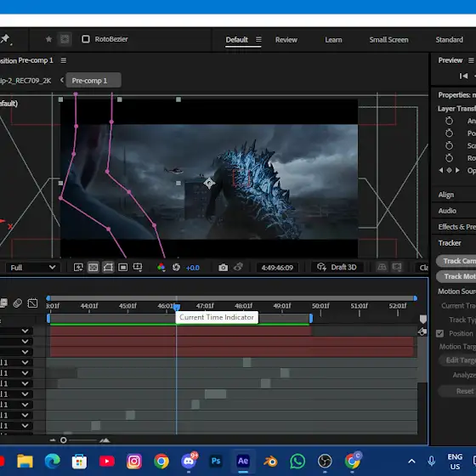This screenshot has width=476, height=476.
Task: Click the +0.0 exposure value
Action: (x=192, y=268)
